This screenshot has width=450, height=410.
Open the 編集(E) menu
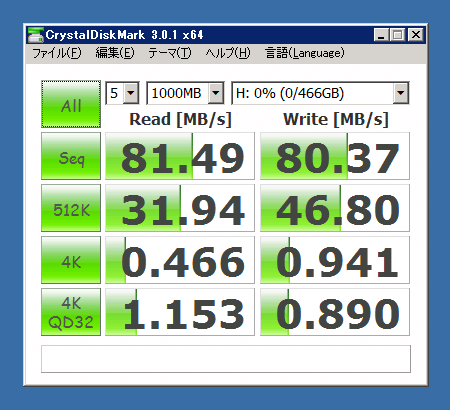pyautogui.click(x=115, y=53)
